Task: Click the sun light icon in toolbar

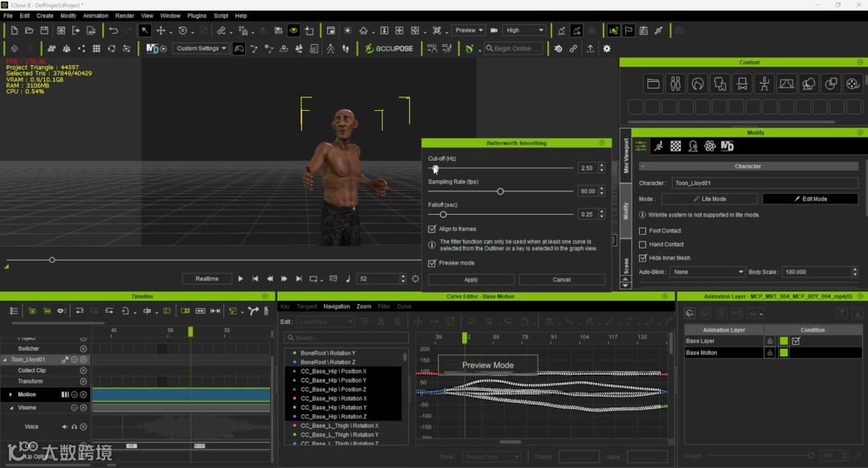Action: point(348,31)
